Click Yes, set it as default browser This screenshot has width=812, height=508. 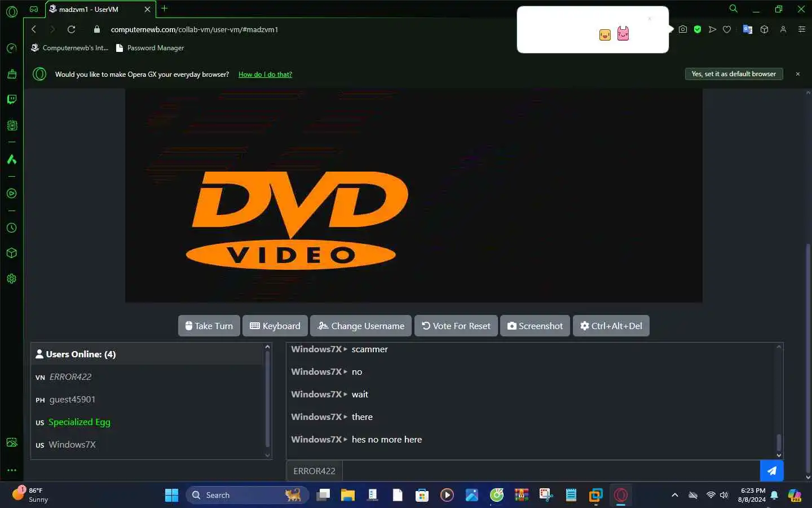[734, 74]
